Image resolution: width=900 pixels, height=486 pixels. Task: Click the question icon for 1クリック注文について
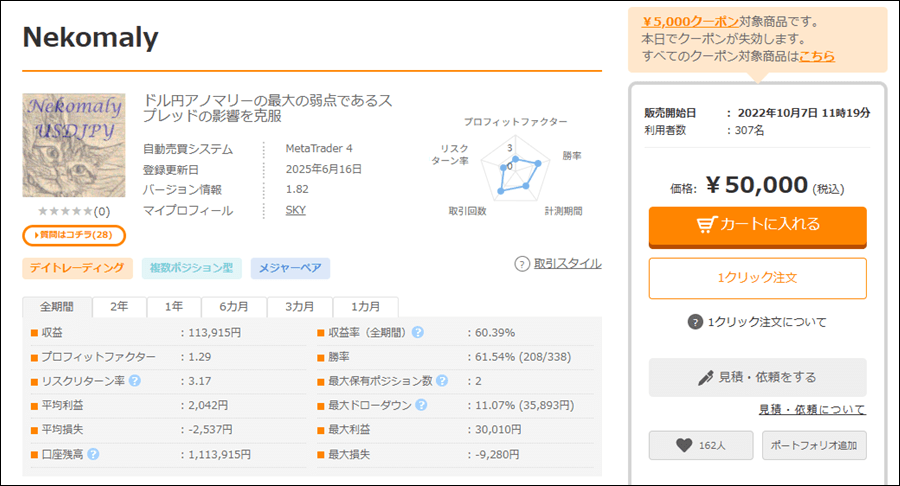(x=695, y=322)
